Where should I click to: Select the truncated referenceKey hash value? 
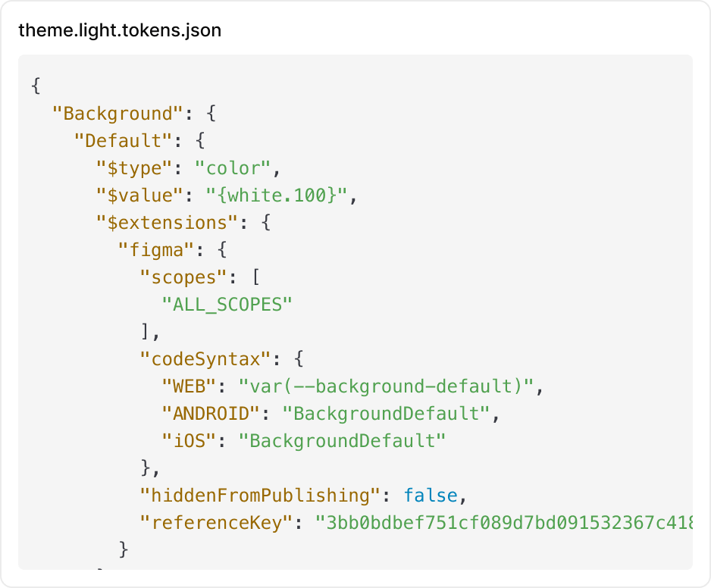tap(504, 523)
